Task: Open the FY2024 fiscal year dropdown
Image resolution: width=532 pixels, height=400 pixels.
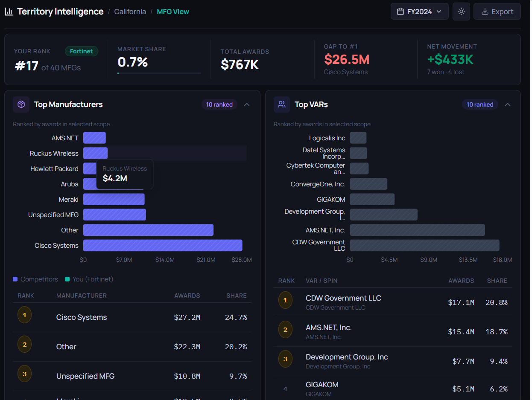Action: point(419,12)
